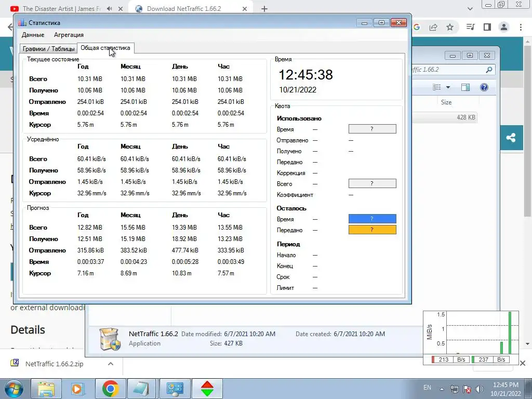The width and height of the screenshot is (532, 399).
Task: Click the 428 KB size cell
Action: (x=466, y=117)
